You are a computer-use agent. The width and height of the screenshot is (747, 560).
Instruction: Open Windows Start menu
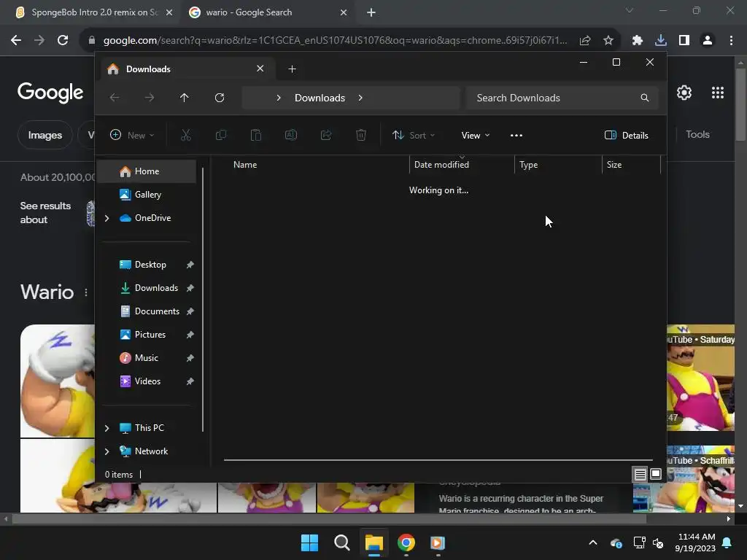(309, 542)
